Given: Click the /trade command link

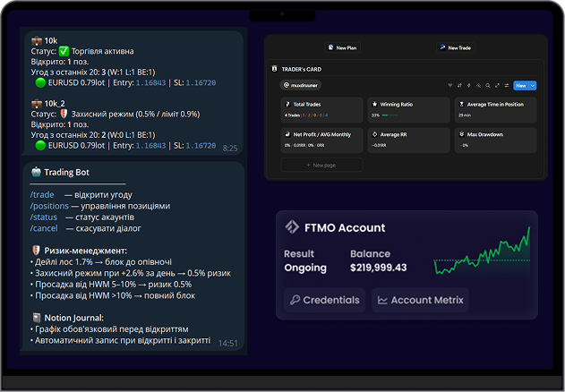Looking at the screenshot, I should pos(42,195).
